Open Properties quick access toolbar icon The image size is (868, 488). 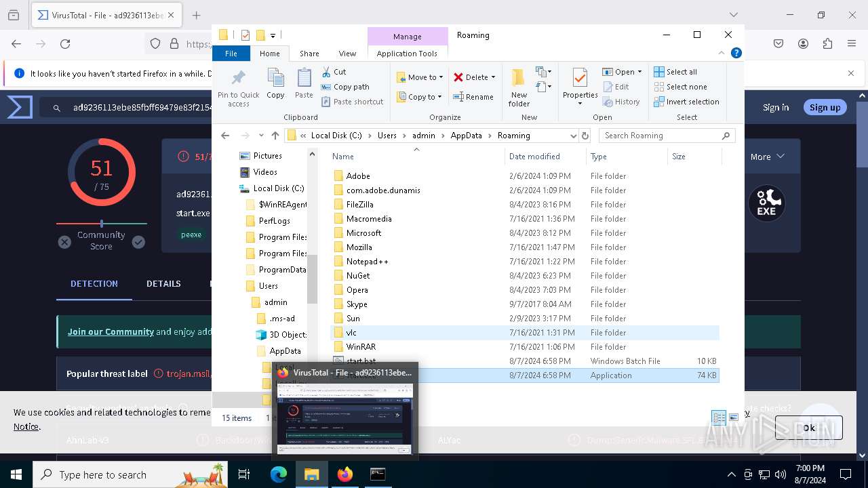pos(245,35)
